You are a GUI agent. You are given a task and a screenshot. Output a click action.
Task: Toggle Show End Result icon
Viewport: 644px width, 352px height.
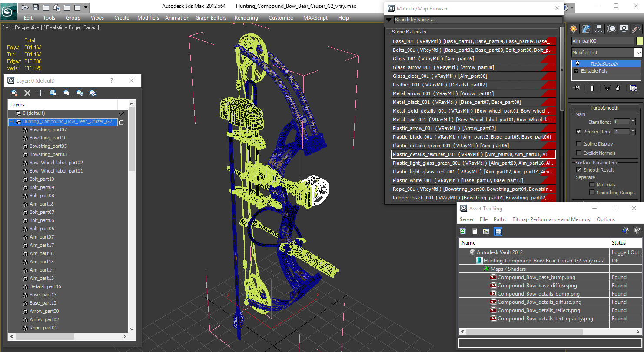pyautogui.click(x=592, y=88)
